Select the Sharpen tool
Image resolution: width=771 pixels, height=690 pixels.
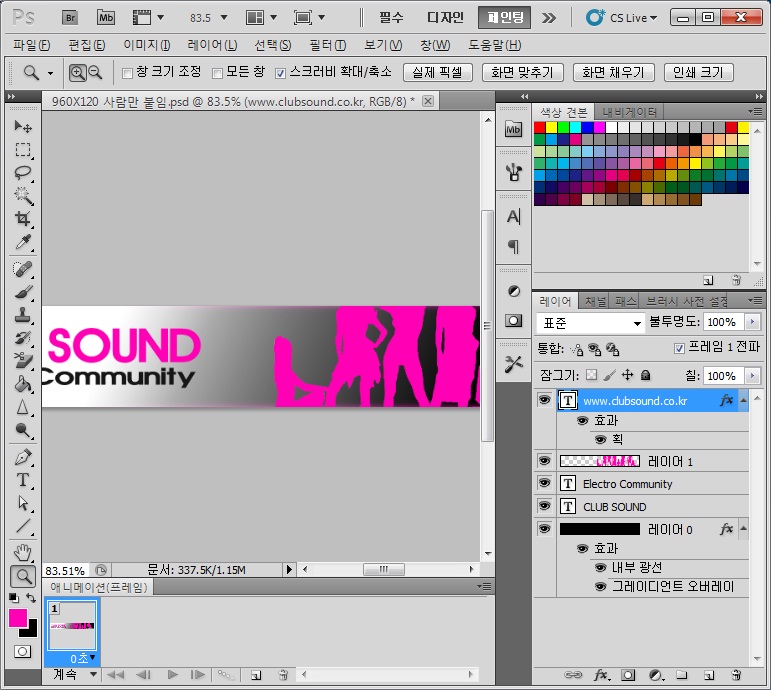pyautogui.click(x=23, y=407)
